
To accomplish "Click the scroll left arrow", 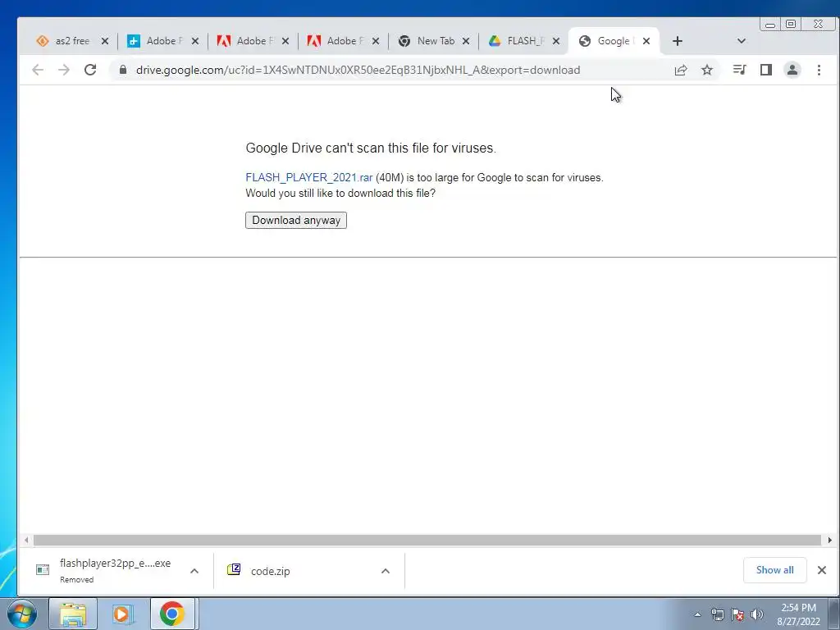I will (x=26, y=540).
